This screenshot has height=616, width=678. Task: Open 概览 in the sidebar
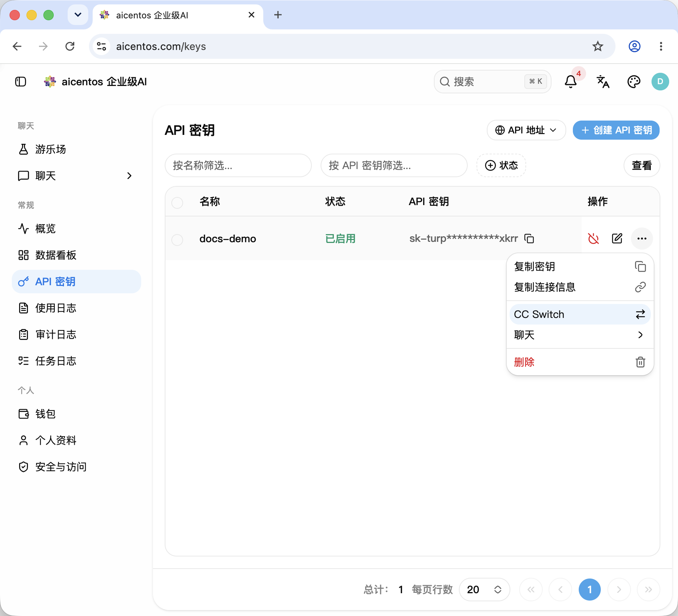(76, 229)
